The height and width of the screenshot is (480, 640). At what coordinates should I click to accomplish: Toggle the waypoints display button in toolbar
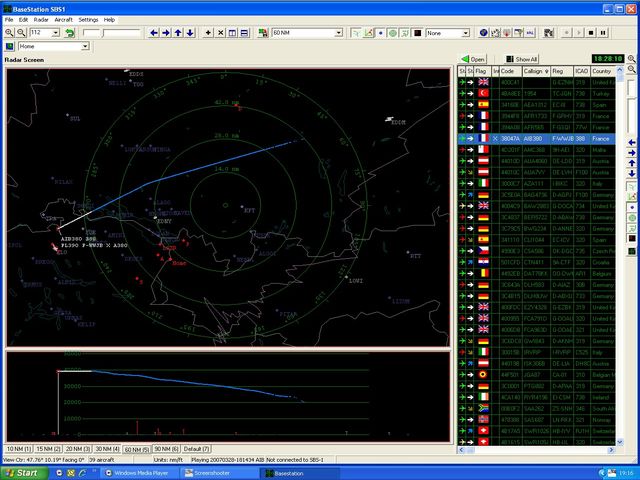pos(356,33)
